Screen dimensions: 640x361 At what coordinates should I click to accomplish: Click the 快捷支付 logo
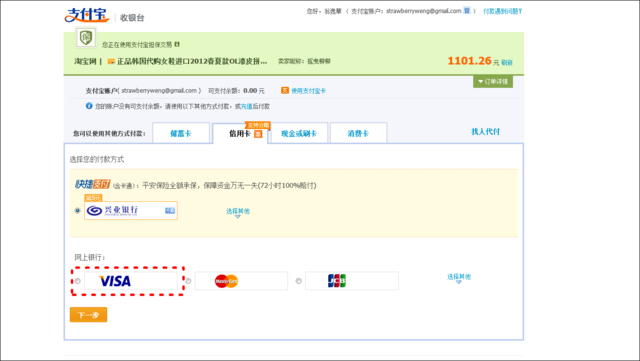[93, 184]
